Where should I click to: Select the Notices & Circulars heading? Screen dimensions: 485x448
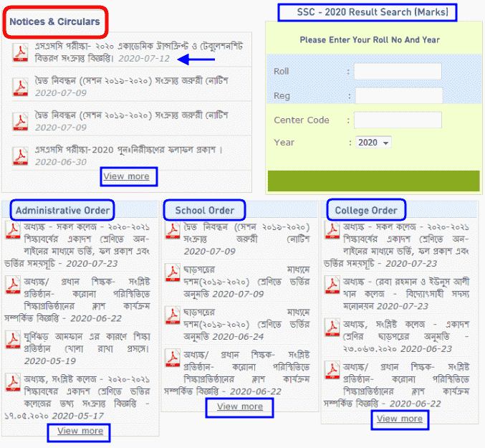[54, 22]
